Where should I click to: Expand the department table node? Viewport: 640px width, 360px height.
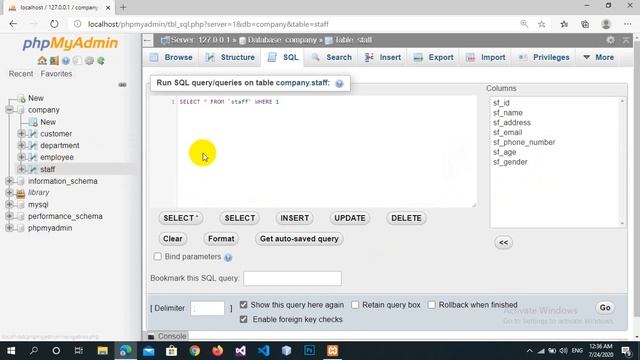coord(21,145)
